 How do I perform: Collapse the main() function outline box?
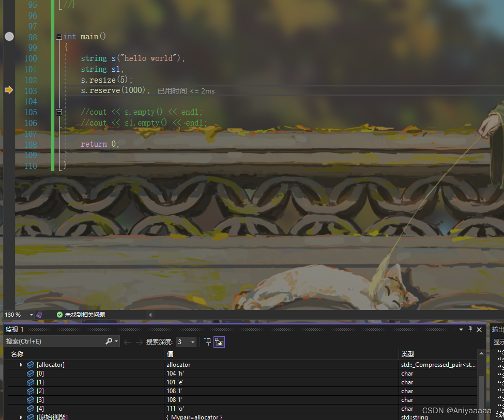coord(59,37)
